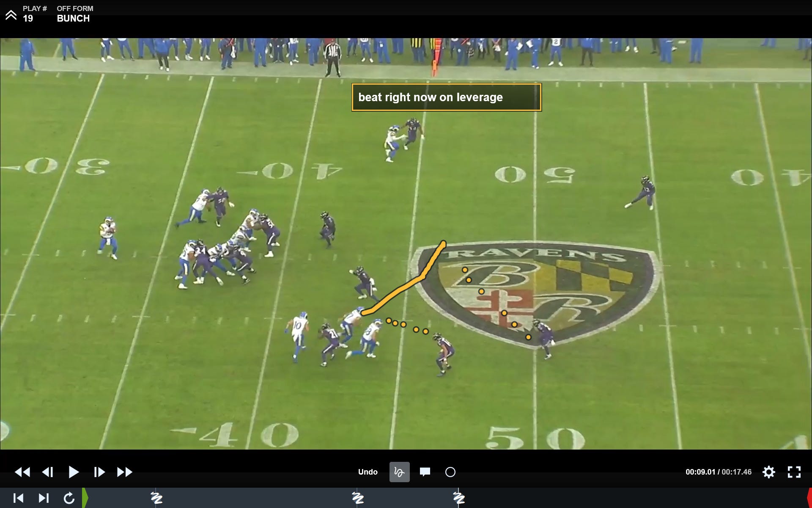Jump to third drawing marker on timeline
The width and height of the screenshot is (812, 508).
[459, 498]
